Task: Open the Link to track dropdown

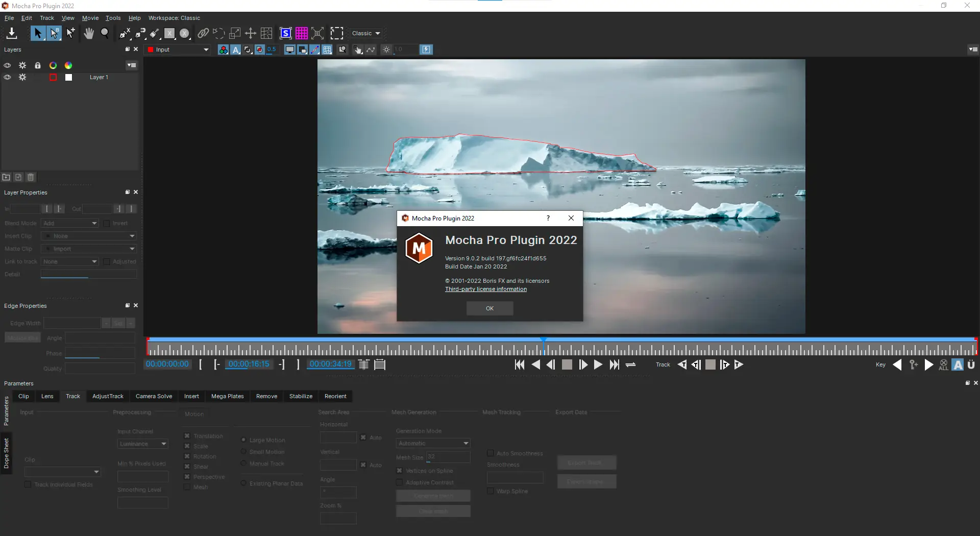Action: tap(69, 261)
